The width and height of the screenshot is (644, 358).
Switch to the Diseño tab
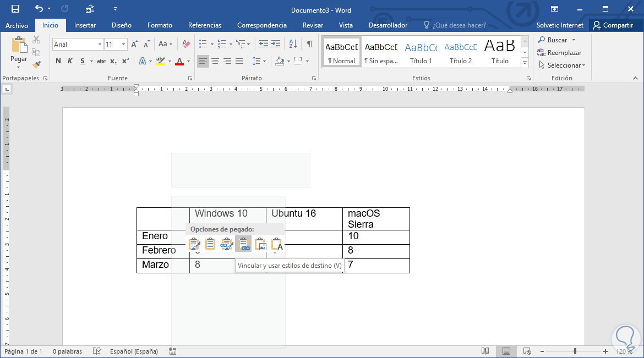[122, 25]
